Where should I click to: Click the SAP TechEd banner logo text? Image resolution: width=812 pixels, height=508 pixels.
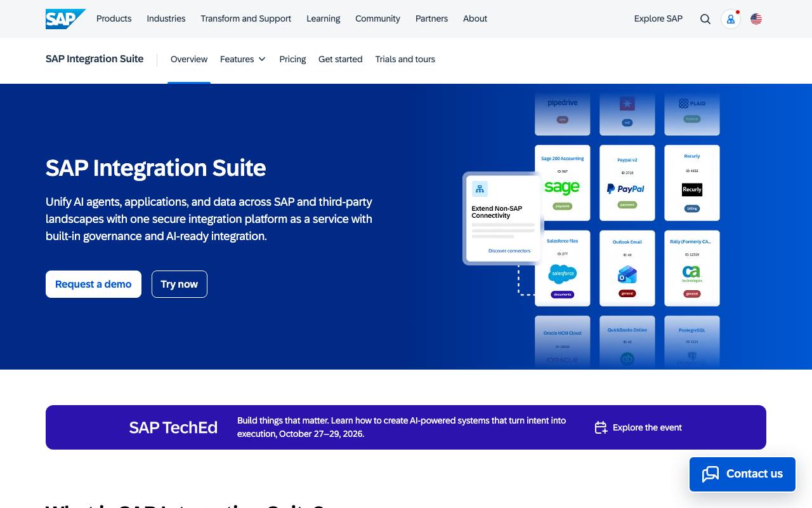173,427
